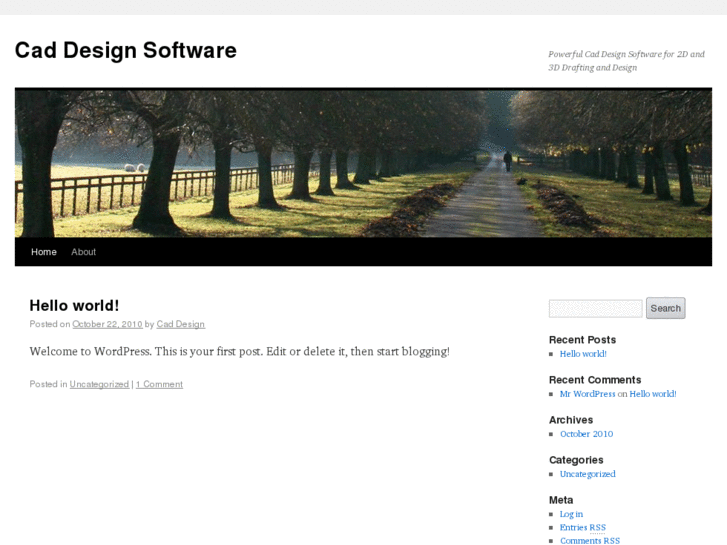
Task: Select Uncategorized link under the post
Action: 99,384
